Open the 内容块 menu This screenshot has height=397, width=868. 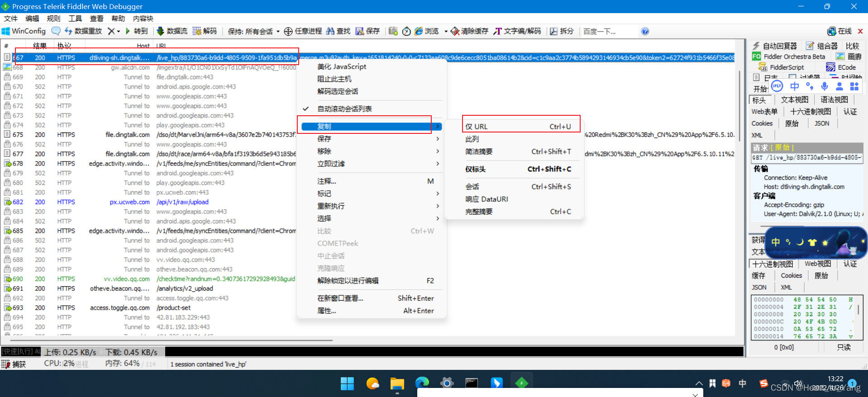tap(143, 19)
